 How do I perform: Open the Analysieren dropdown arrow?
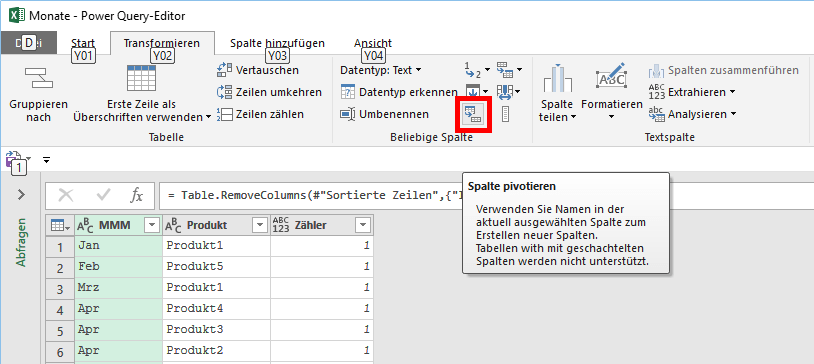click(734, 114)
